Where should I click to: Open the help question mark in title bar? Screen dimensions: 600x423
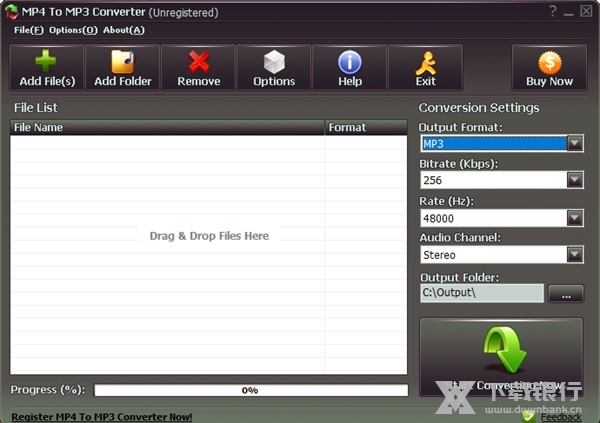point(553,12)
